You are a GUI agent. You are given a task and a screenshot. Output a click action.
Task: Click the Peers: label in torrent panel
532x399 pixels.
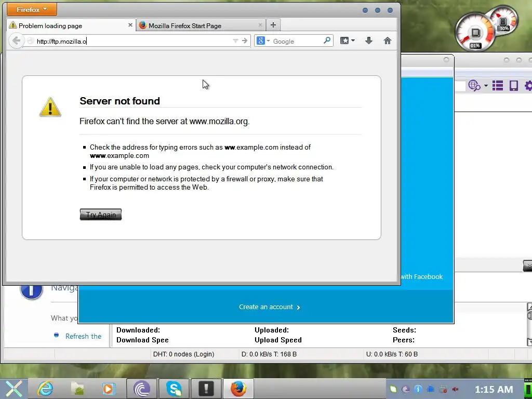tap(403, 340)
